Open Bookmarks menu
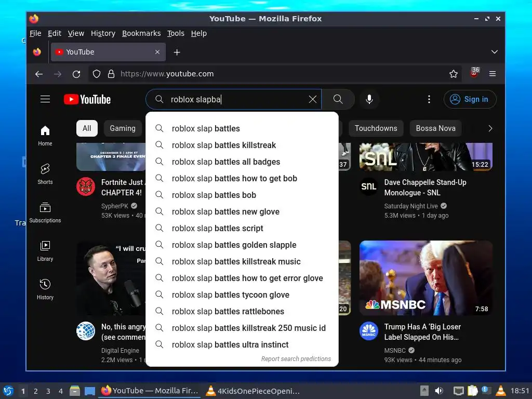The width and height of the screenshot is (532, 399). pyautogui.click(x=141, y=33)
